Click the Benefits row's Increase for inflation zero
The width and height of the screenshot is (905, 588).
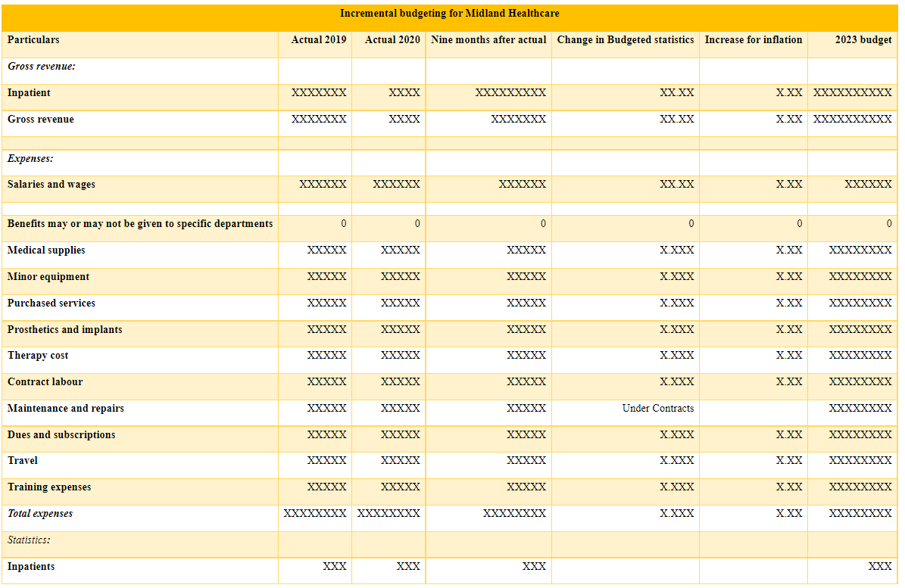tap(800, 224)
